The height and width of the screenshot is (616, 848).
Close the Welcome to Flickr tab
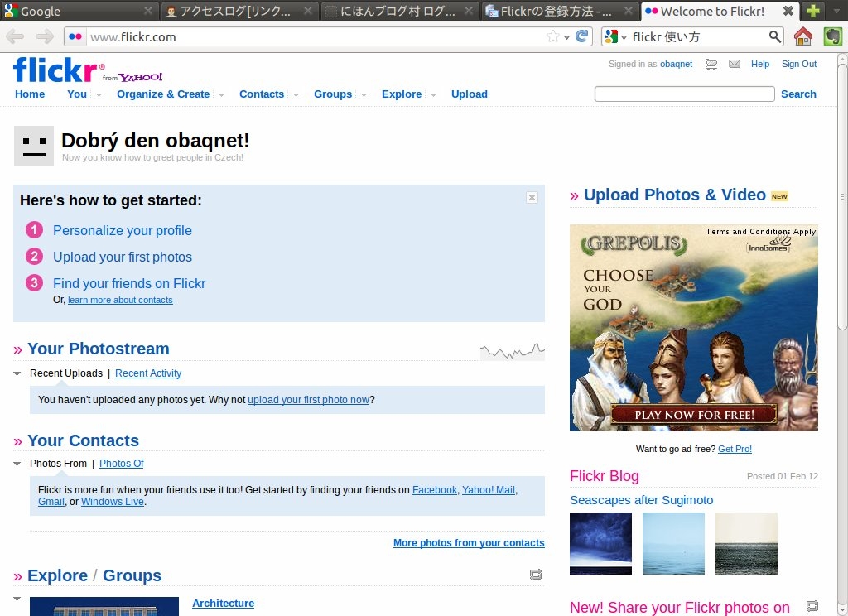tap(788, 11)
